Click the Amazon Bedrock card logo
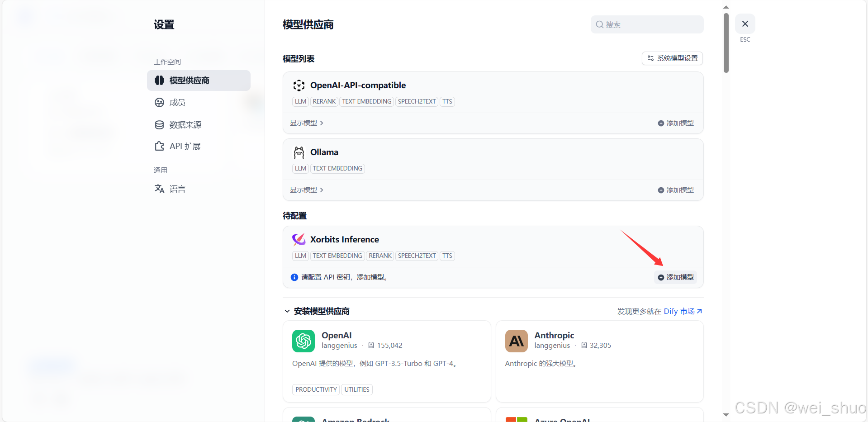The image size is (868, 422). (x=304, y=419)
